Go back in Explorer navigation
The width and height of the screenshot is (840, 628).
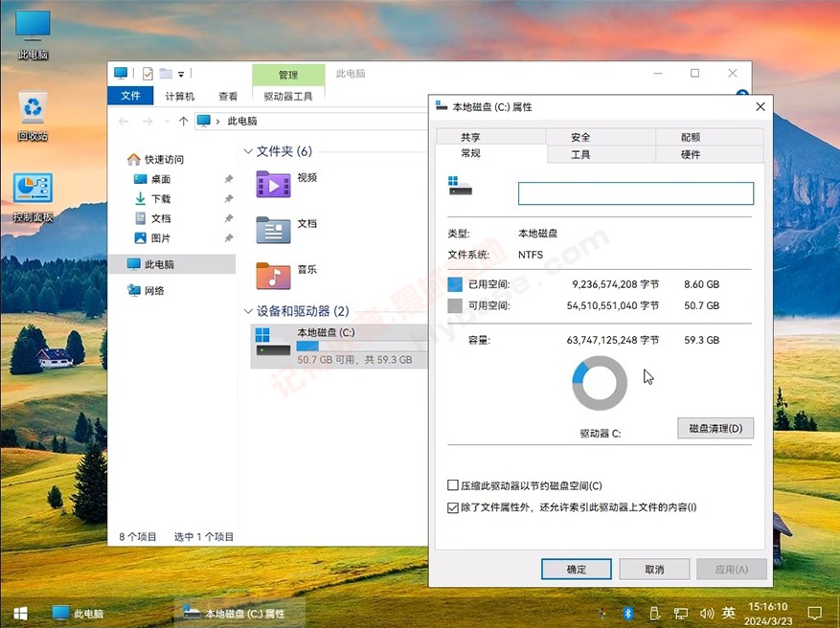click(x=124, y=122)
